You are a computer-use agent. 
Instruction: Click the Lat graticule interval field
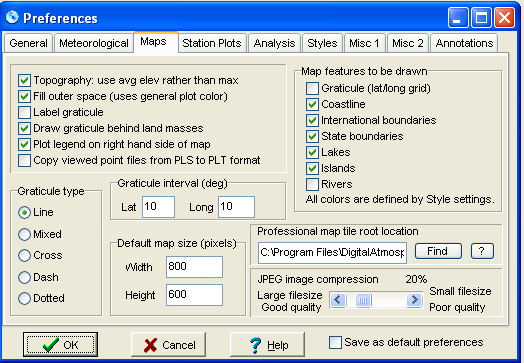tap(158, 207)
